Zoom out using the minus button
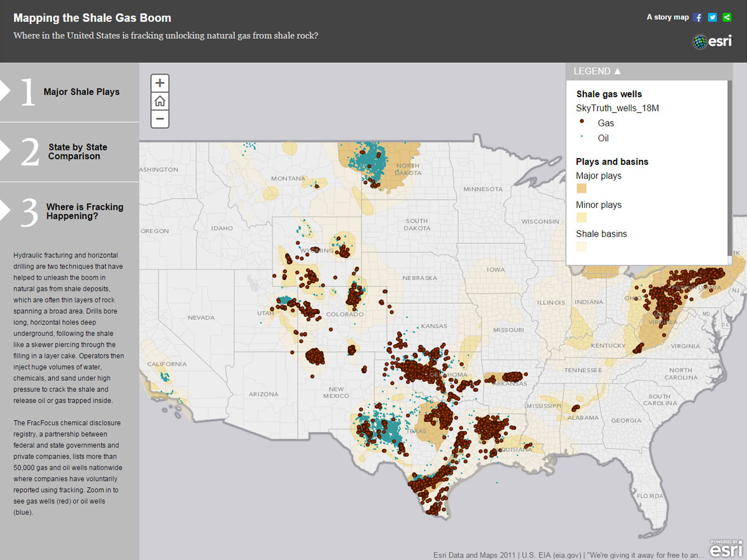The image size is (747, 560). pyautogui.click(x=160, y=118)
